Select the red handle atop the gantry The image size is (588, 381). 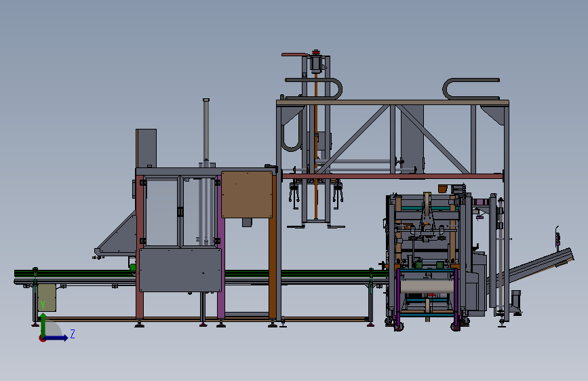[x=296, y=55]
